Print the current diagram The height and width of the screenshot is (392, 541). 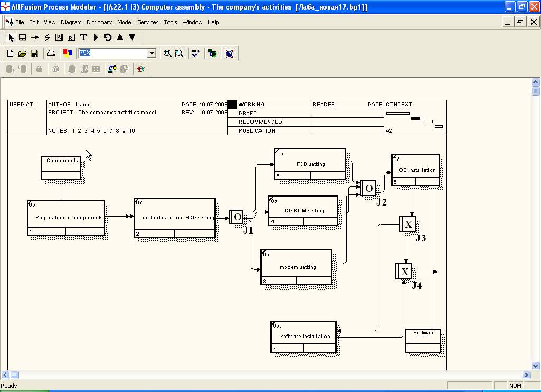click(x=51, y=53)
